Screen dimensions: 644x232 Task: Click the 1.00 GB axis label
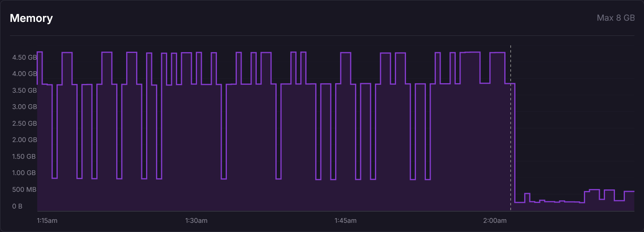[x=24, y=173]
